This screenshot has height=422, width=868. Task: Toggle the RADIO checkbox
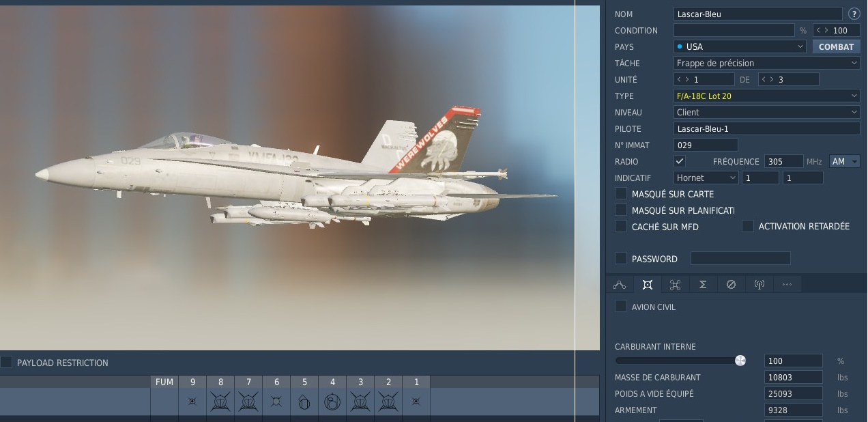680,162
